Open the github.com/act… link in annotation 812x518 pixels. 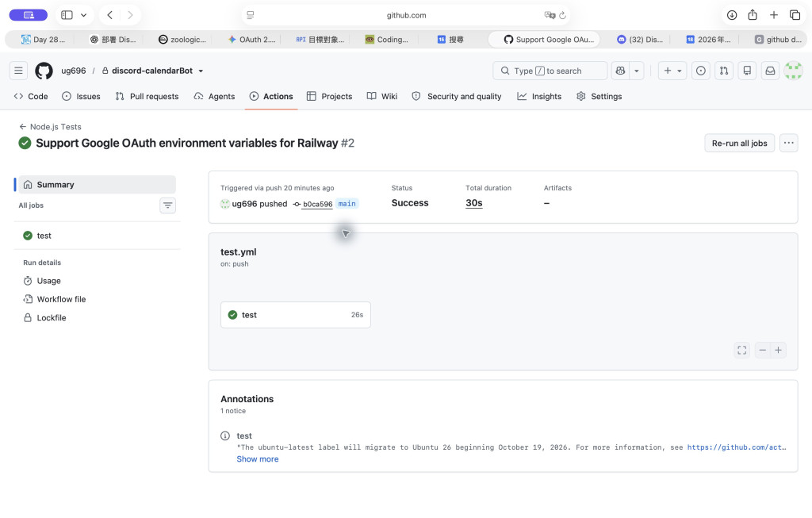pos(737,447)
